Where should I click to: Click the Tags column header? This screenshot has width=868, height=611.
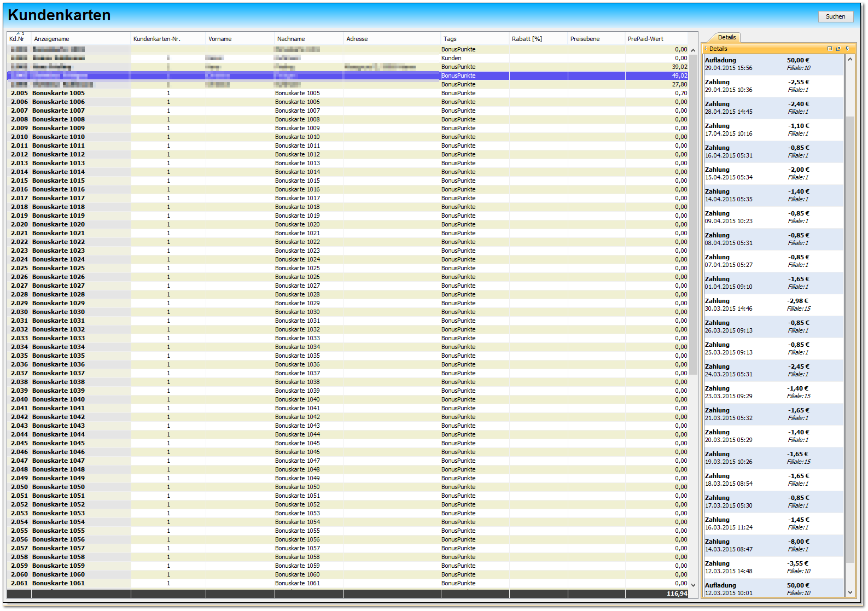point(450,39)
